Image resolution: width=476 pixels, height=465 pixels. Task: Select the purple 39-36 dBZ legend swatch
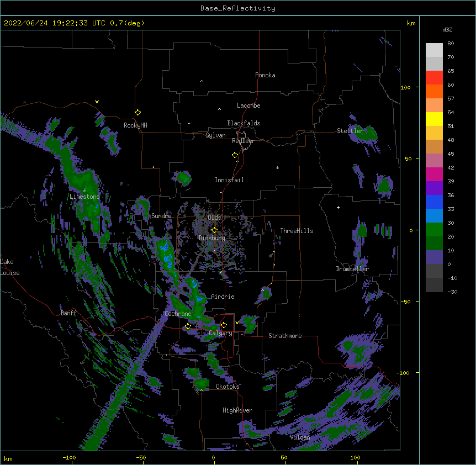[434, 188]
